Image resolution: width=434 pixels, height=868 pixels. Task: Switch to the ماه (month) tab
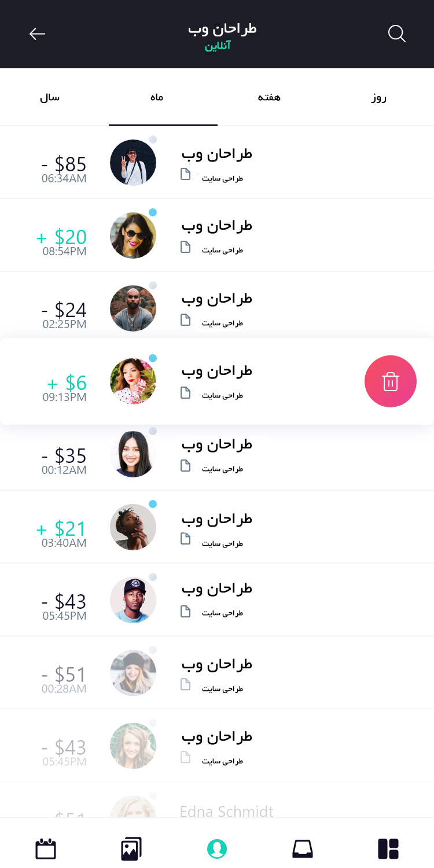click(156, 97)
